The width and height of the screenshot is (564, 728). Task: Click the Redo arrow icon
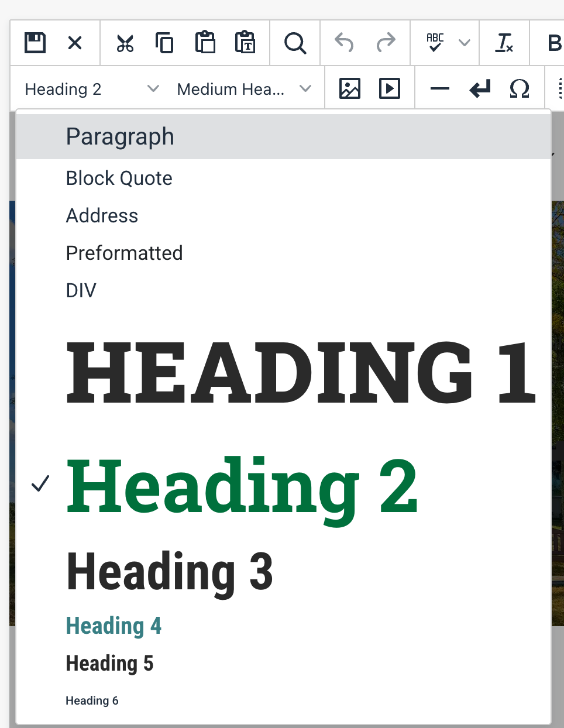click(386, 43)
